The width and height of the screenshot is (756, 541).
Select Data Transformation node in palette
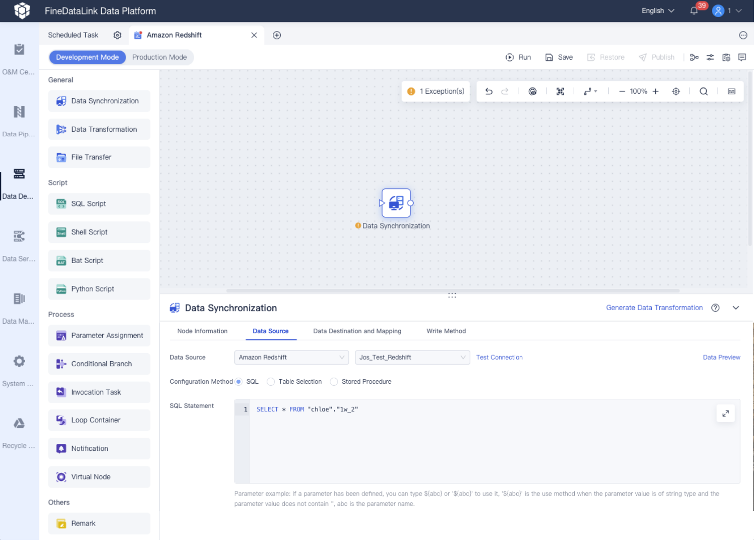99,129
